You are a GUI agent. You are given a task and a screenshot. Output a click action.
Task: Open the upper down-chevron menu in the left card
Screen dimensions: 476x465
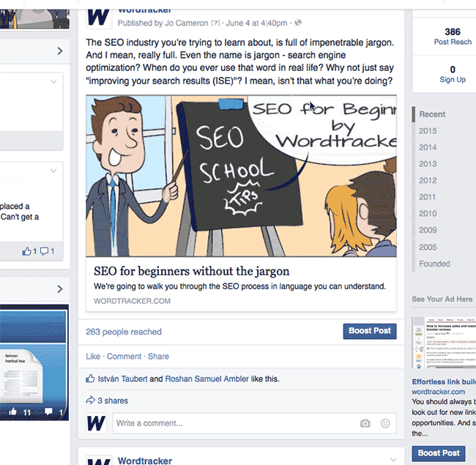click(x=53, y=81)
